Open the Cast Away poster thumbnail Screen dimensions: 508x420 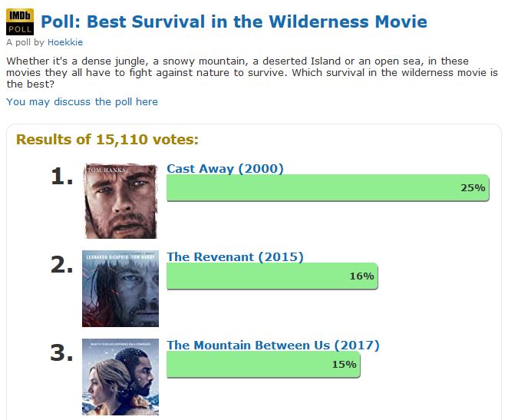120,200
